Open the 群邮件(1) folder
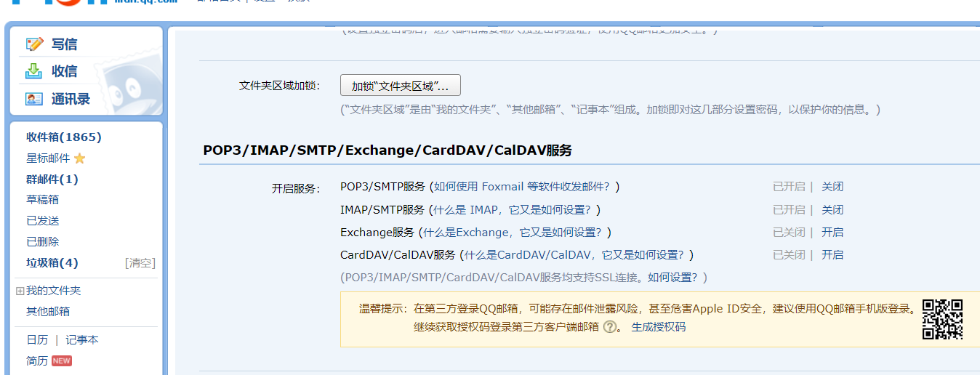Image resolution: width=980 pixels, height=375 pixels. click(52, 180)
